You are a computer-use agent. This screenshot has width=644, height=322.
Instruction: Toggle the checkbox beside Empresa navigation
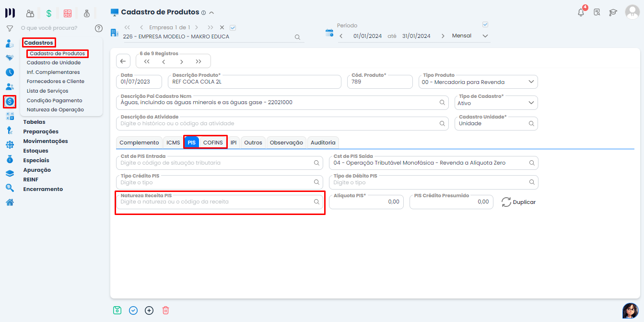[x=233, y=28]
